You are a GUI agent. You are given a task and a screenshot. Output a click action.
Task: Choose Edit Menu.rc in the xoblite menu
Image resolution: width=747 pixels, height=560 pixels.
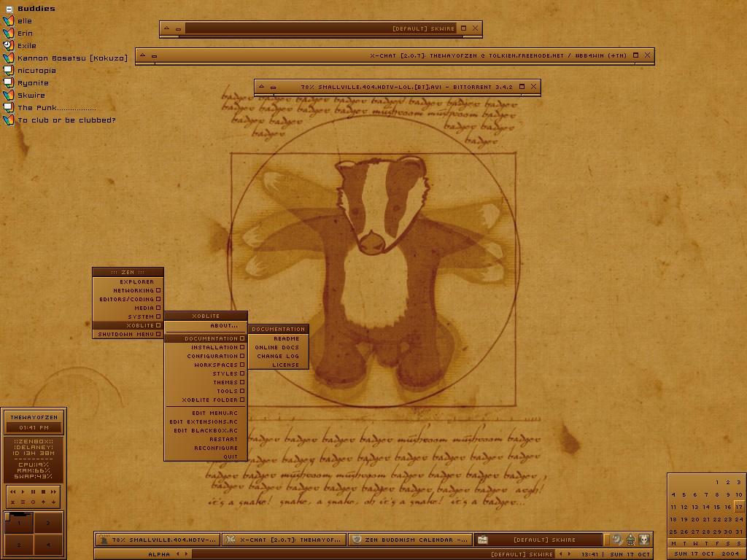coord(206,413)
